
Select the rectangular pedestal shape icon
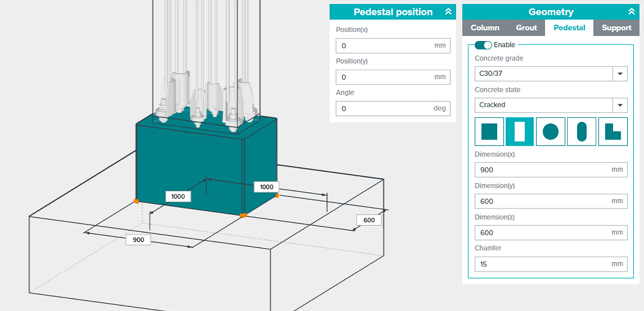[520, 131]
